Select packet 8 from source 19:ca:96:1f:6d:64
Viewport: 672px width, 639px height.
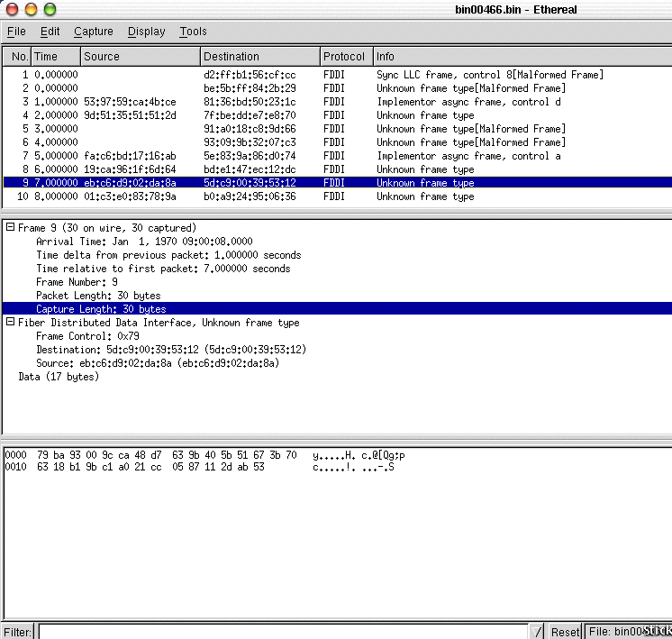pyautogui.click(x=337, y=169)
